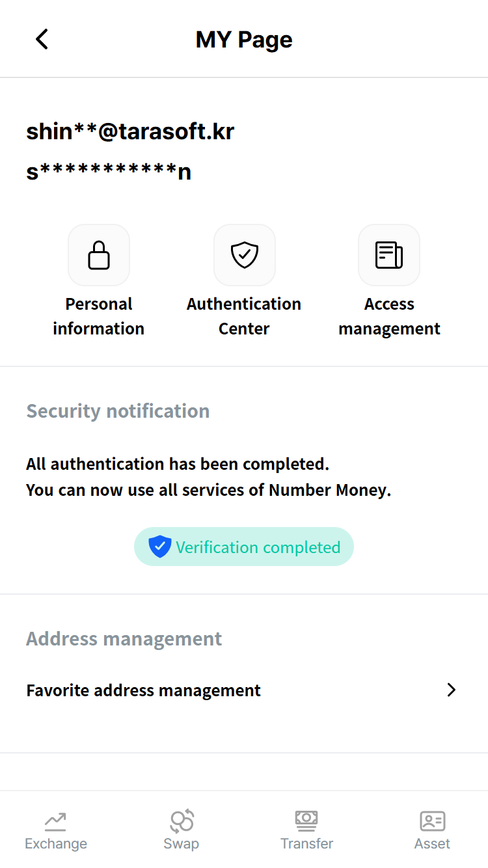Open the Access management document icon
This screenshot has height=868, width=488.
[x=389, y=255]
